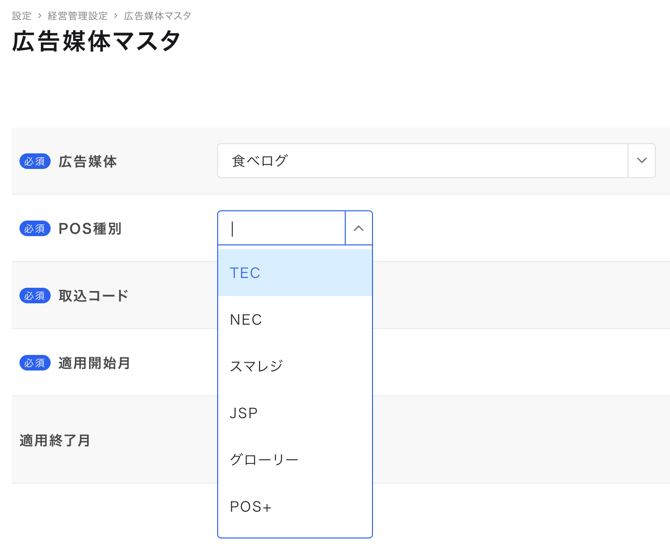Click the 必須 badge beside 広告媒体
Image resolution: width=670 pixels, height=556 pixels.
[35, 162]
